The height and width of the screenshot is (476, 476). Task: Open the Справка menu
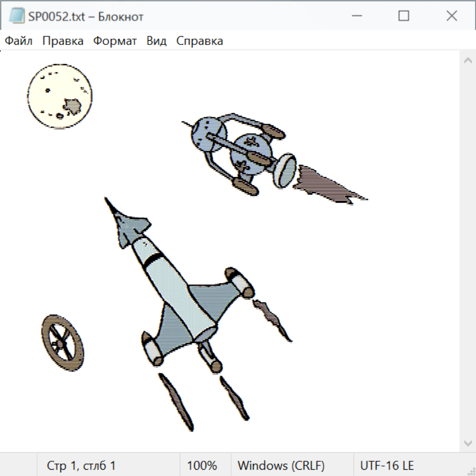click(x=199, y=41)
